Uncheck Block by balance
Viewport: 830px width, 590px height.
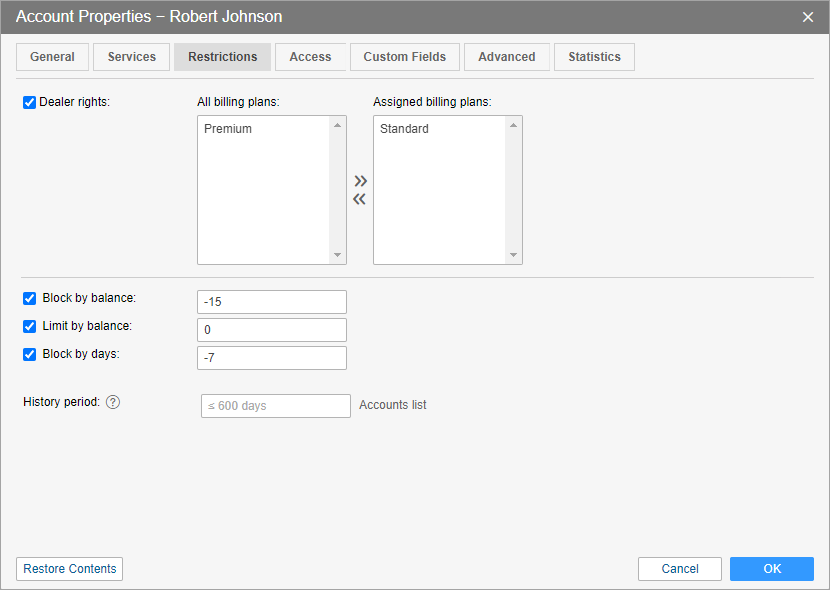(x=30, y=298)
